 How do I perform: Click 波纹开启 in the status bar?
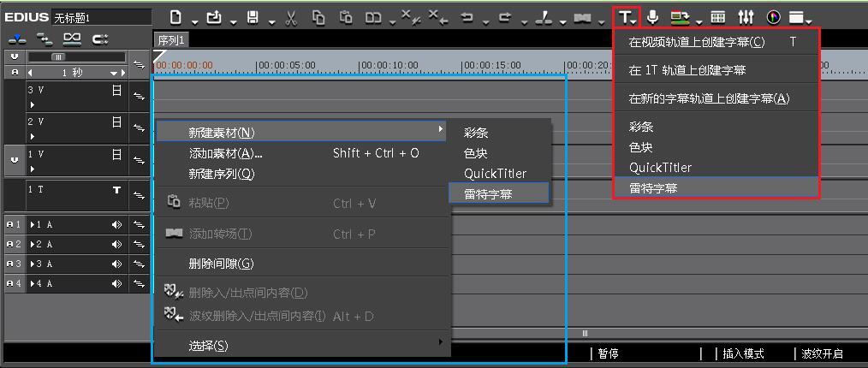(x=822, y=353)
